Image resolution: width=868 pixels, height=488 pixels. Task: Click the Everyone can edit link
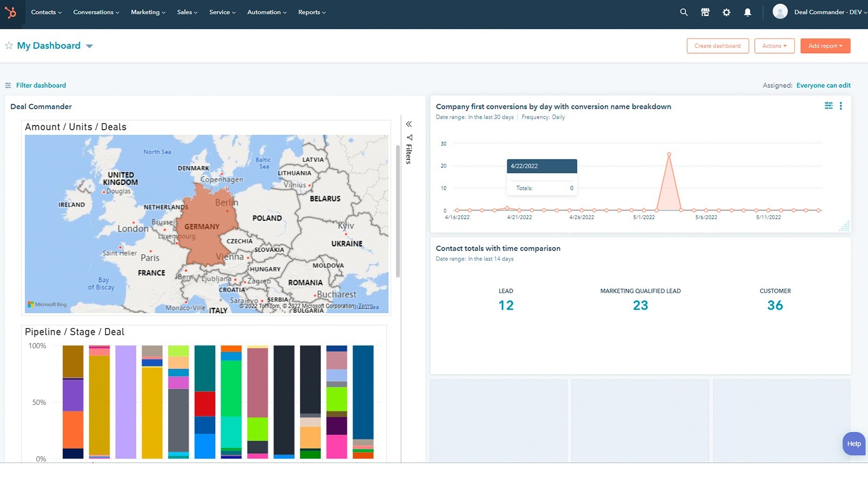823,85
